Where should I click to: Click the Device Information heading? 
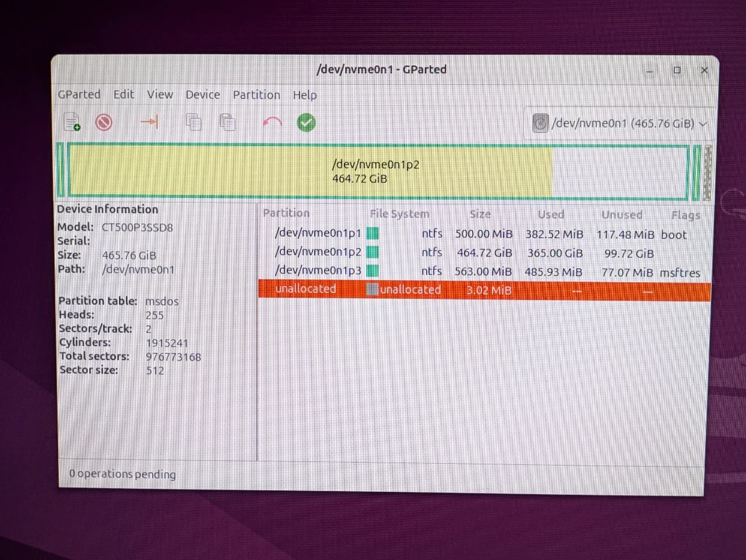(107, 209)
